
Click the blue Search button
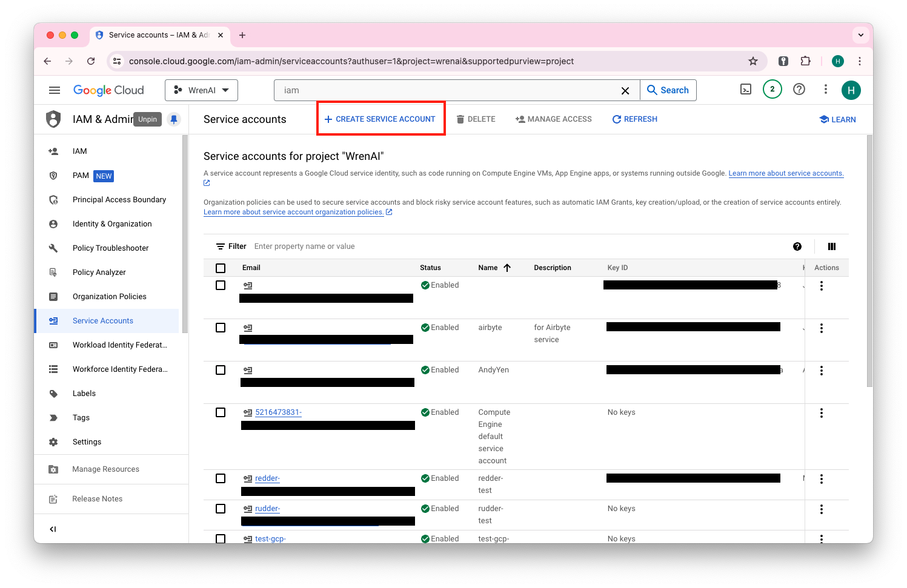668,90
